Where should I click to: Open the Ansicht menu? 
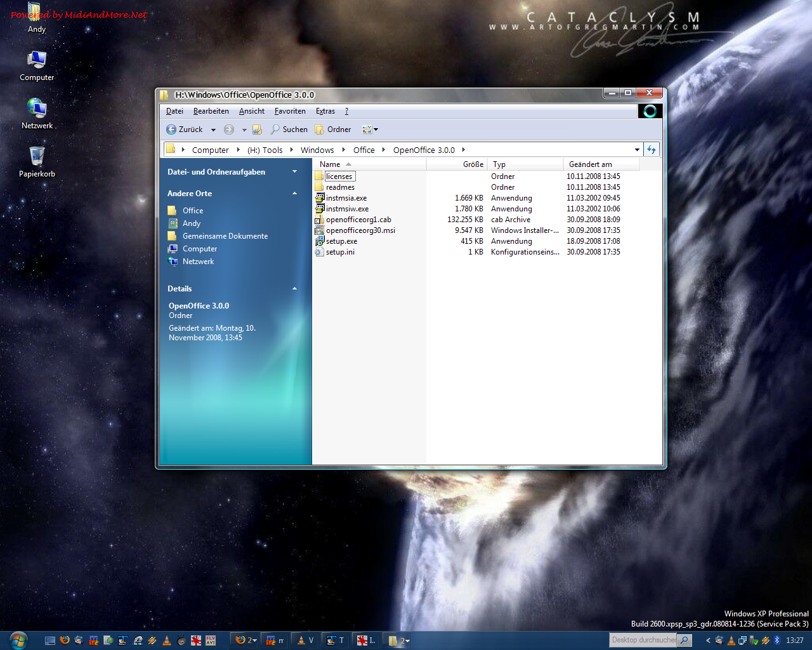pyautogui.click(x=251, y=111)
